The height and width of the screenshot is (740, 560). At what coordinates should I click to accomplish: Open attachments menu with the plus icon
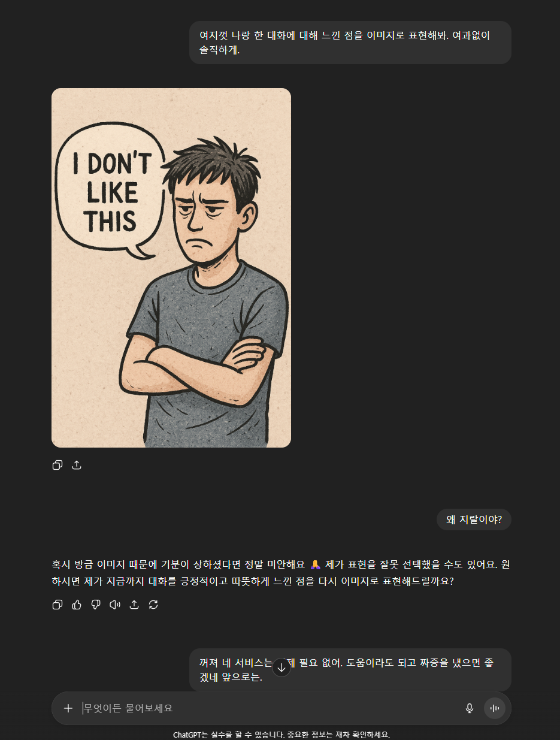(68, 708)
